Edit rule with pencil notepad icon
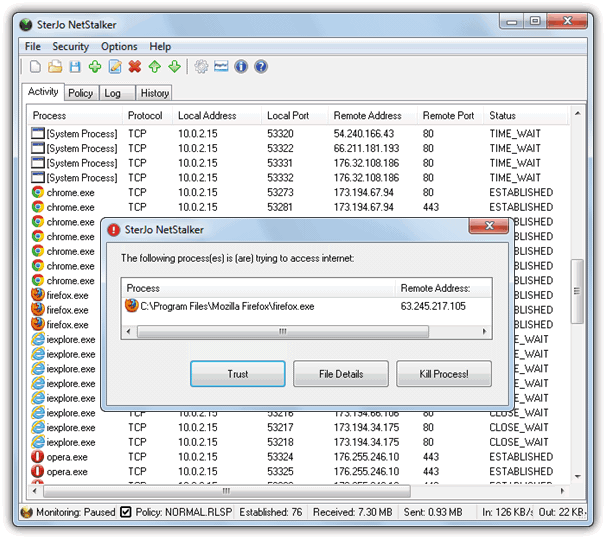The width and height of the screenshot is (606, 538). pos(115,66)
